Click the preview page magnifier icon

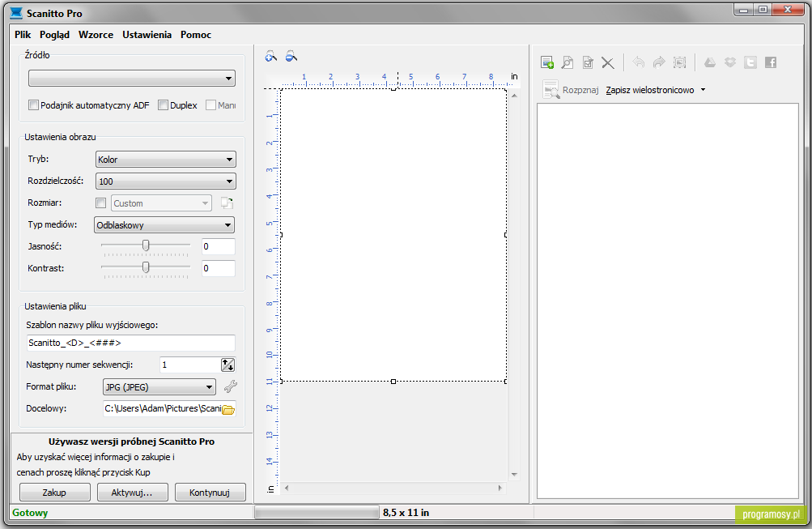coord(568,62)
